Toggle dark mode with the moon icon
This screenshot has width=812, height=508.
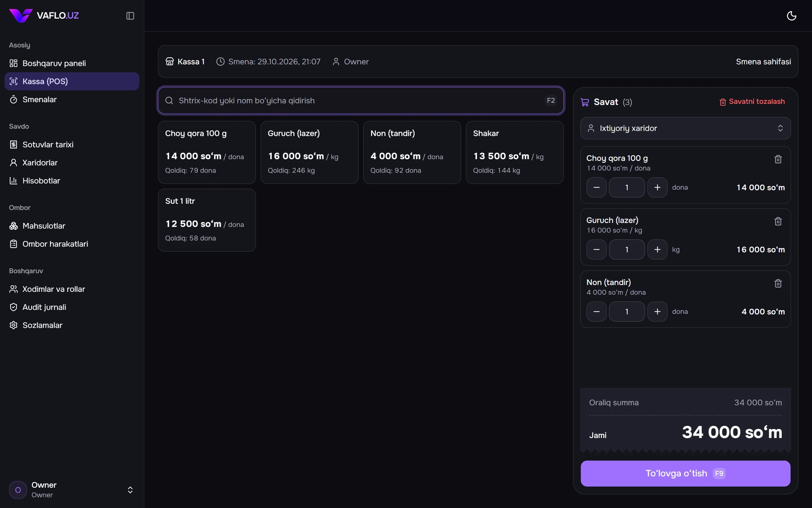pos(791,16)
